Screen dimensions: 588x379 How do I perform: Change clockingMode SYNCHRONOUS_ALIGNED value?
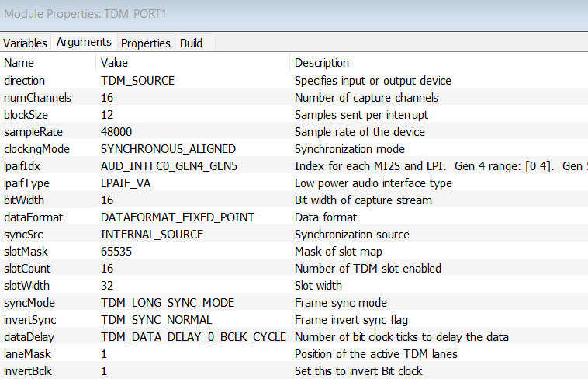(168, 149)
